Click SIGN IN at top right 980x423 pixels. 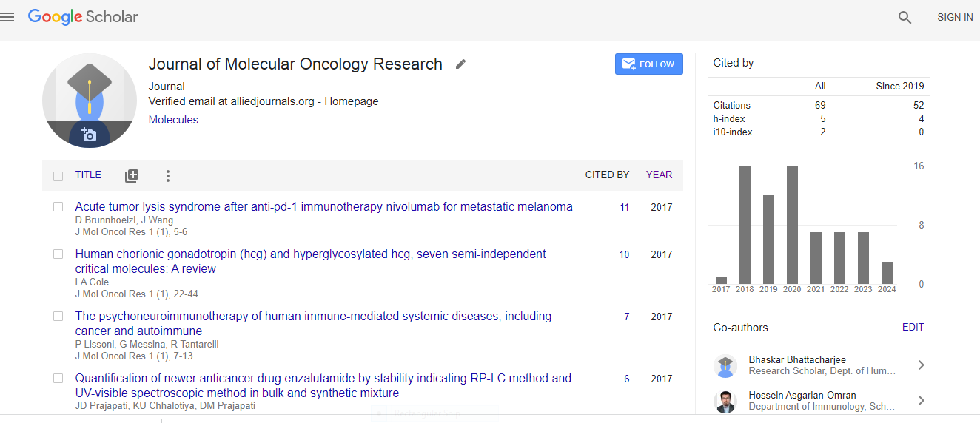(x=954, y=17)
